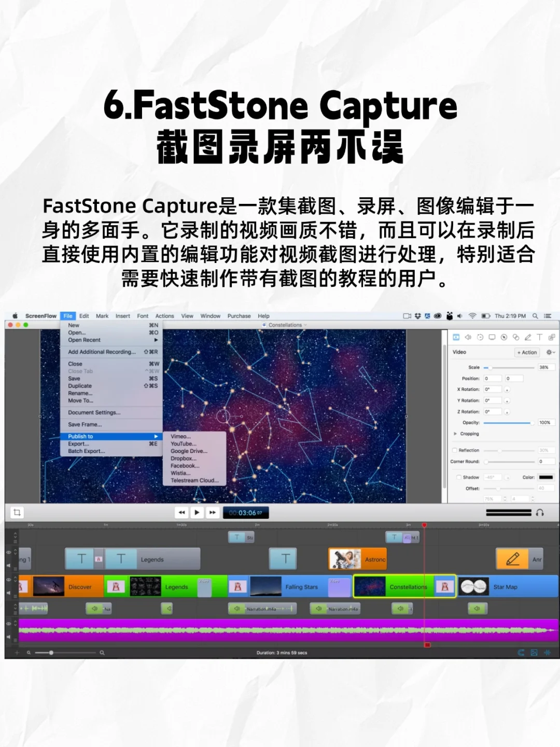Switch to the Audio inspector tab
Screen dimensions: 560x747
468,337
